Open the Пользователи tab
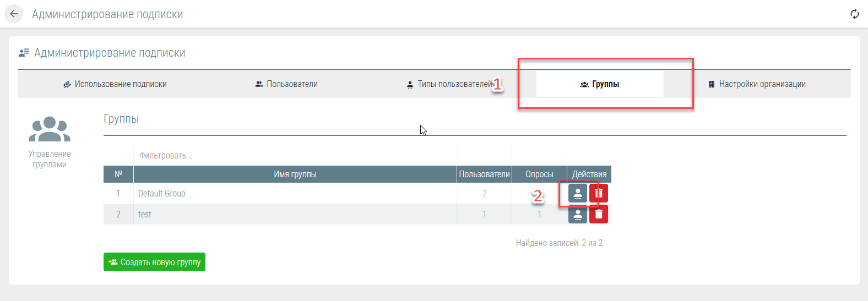This screenshot has width=868, height=301. [286, 84]
